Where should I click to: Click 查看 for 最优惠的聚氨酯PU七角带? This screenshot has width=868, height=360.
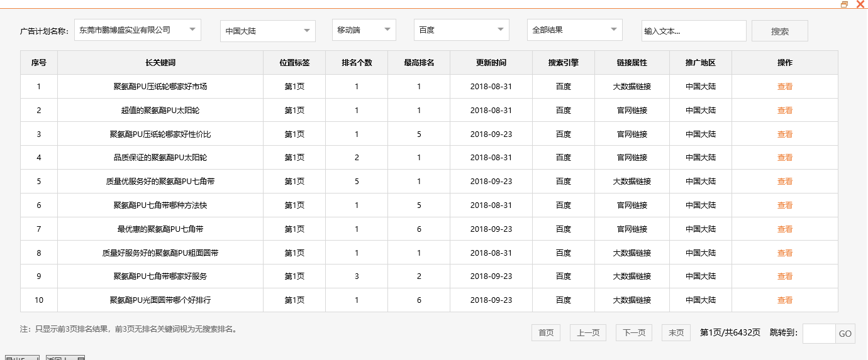785,229
